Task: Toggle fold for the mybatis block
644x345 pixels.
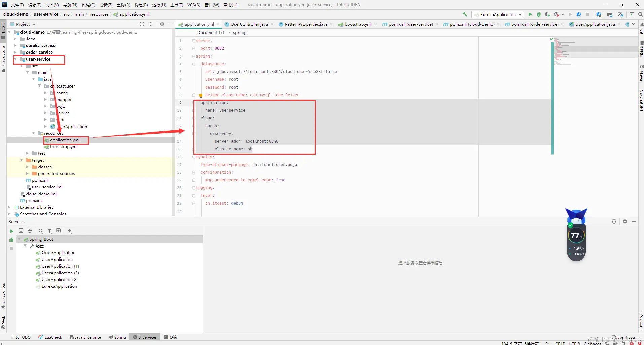Action: point(194,157)
